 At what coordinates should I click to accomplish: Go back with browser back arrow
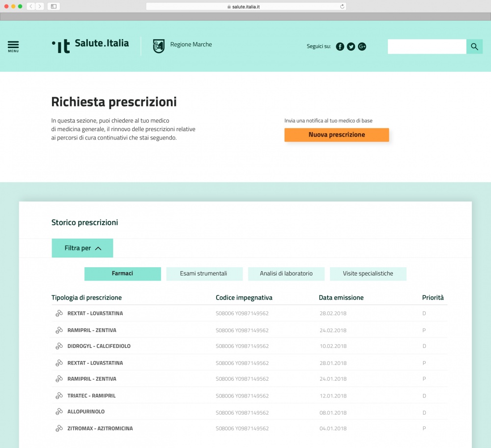click(30, 6)
